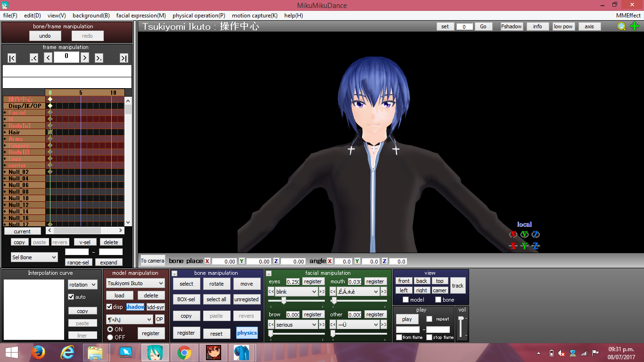
Task: Next mouth morph arrow button
Action: point(384,292)
